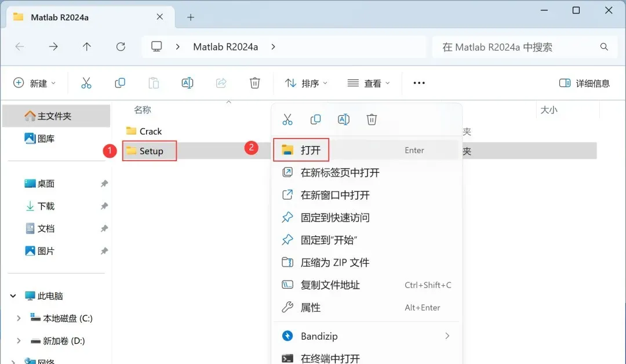The height and width of the screenshot is (364, 626).
Task: Expand 新加卷 (D:) tree node
Action: coord(19,341)
